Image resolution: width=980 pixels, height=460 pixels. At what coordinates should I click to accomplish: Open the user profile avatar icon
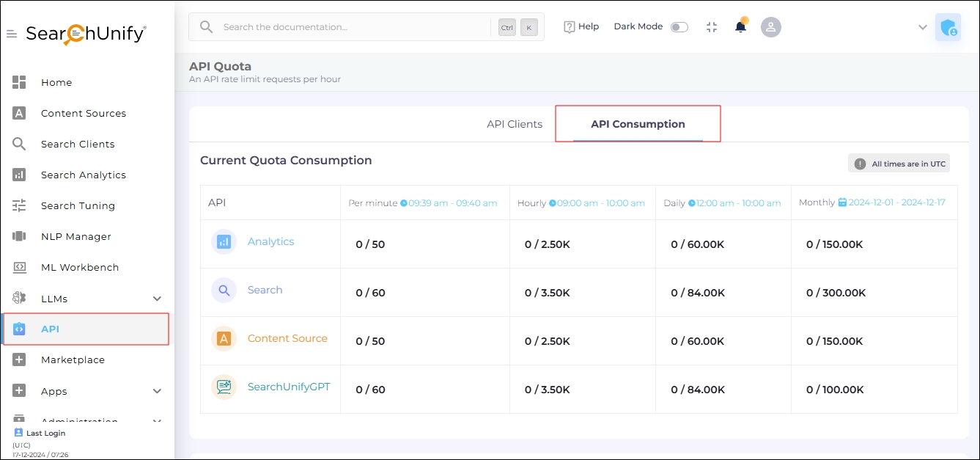(770, 27)
